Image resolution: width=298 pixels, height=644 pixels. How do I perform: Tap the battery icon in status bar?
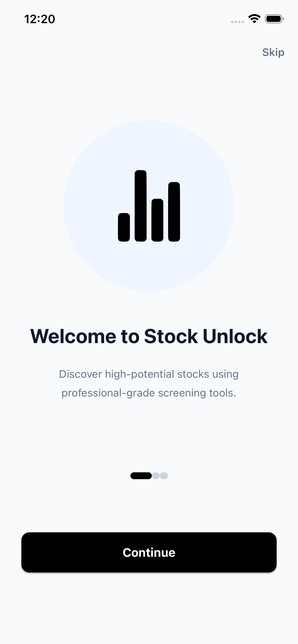click(x=274, y=19)
